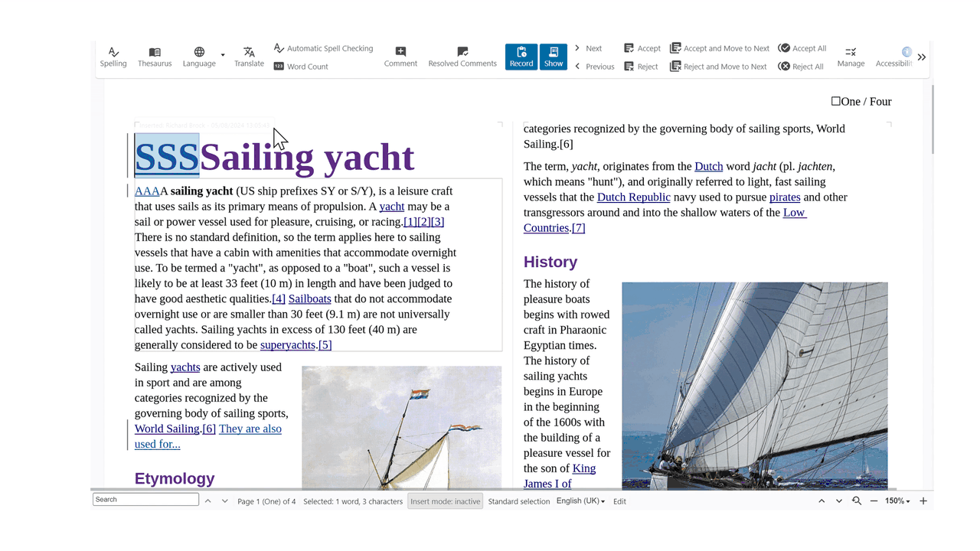
Task: Open the pirates hyperlink
Action: pos(785,197)
